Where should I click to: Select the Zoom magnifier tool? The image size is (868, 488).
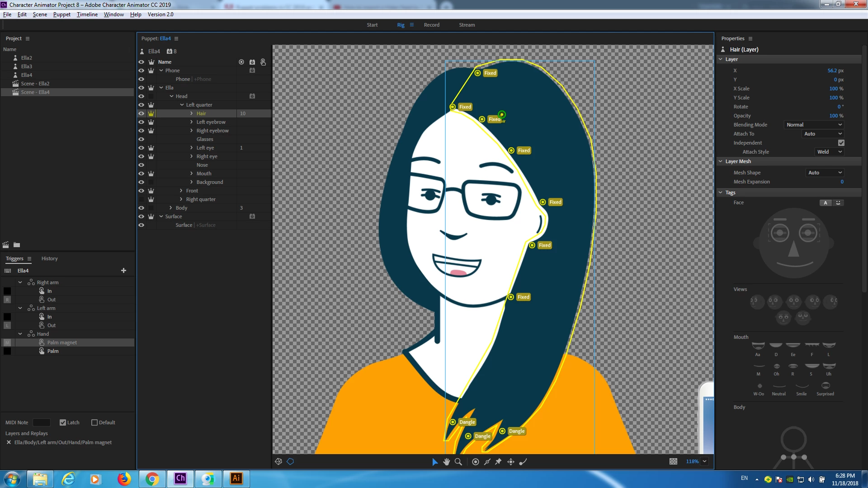click(458, 462)
